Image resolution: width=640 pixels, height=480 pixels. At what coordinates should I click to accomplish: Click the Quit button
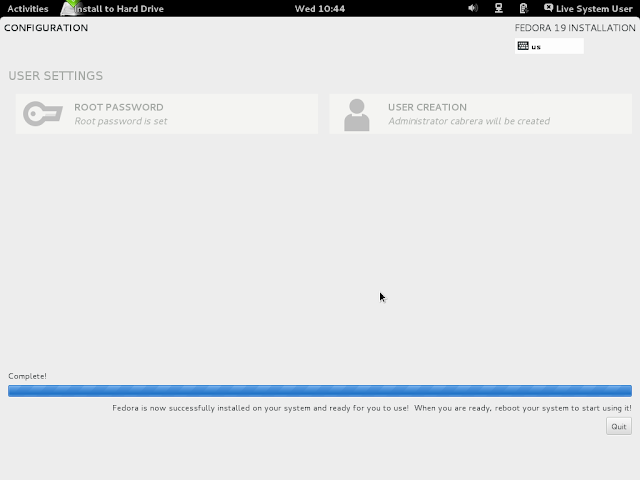pyautogui.click(x=618, y=426)
